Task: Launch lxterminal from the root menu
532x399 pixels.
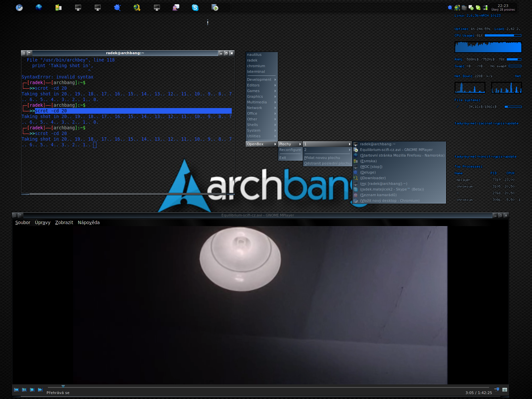Action: click(x=261, y=71)
